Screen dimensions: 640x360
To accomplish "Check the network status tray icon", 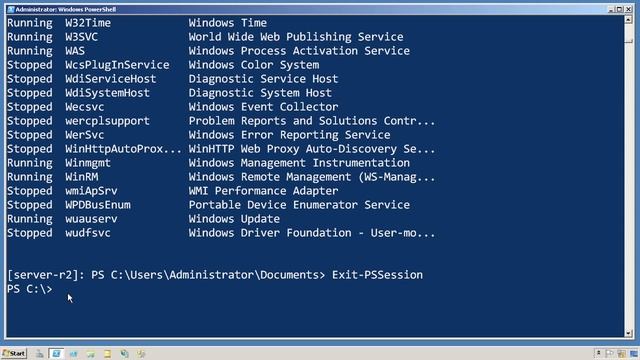I will pyautogui.click(x=621, y=354).
